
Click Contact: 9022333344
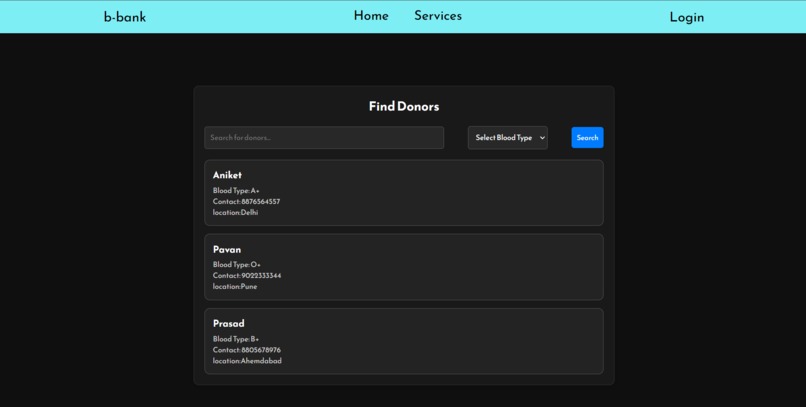247,275
